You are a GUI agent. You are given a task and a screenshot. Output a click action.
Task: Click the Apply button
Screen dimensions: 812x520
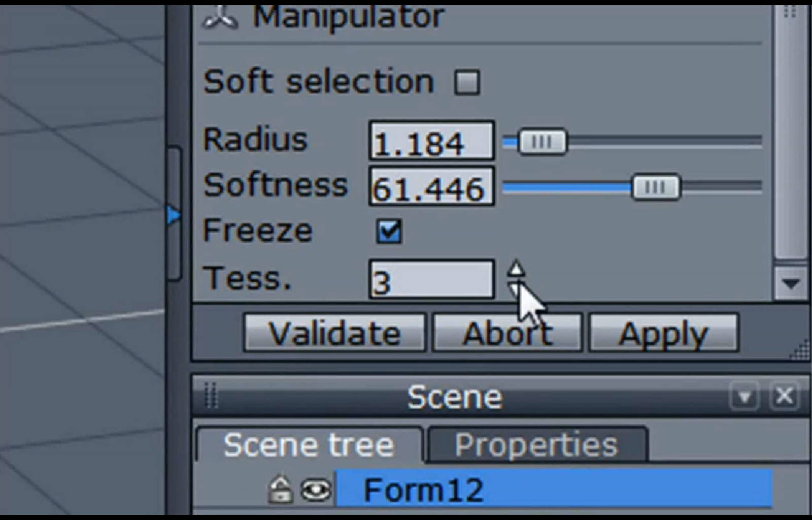(663, 334)
